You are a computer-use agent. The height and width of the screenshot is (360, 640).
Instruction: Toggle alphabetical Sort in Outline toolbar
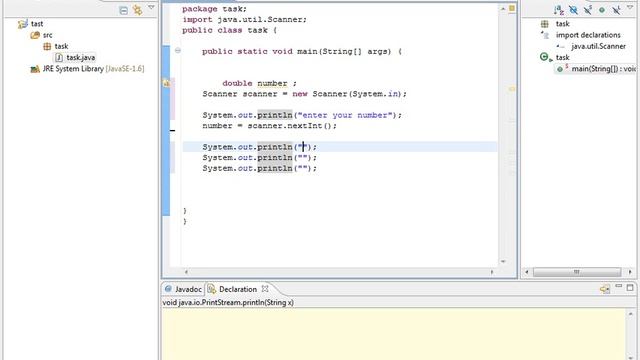pyautogui.click(x=559, y=10)
